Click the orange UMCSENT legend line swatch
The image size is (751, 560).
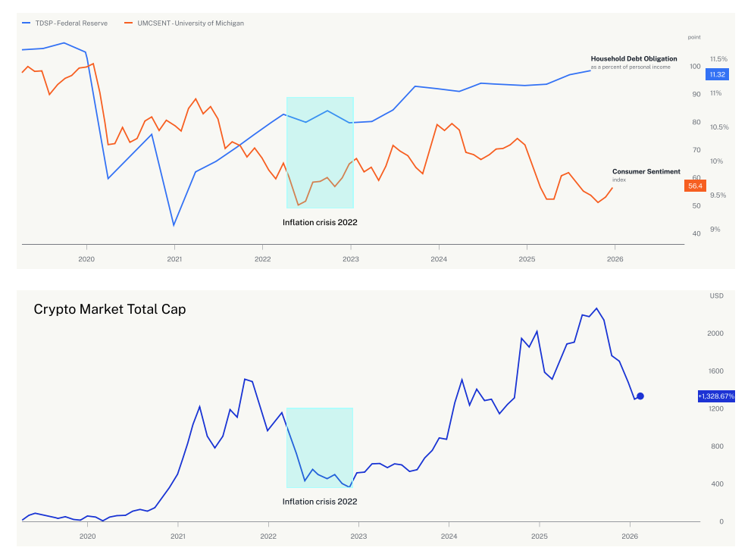pos(130,23)
